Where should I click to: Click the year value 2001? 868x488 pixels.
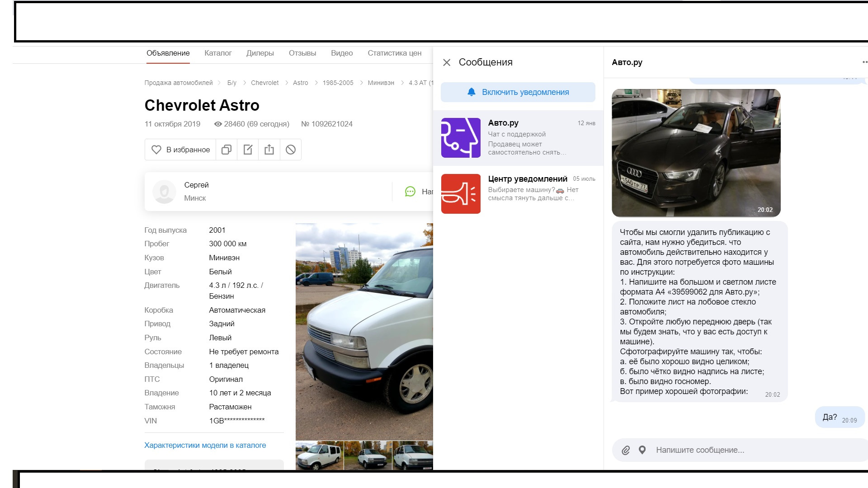coord(217,230)
